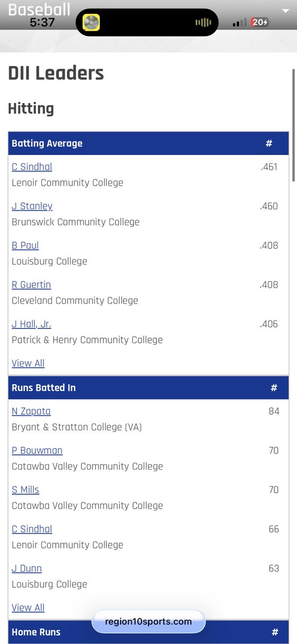Viewport: 297px width, 644px height.
Task: Tap the yellow music app icon
Action: [91, 23]
